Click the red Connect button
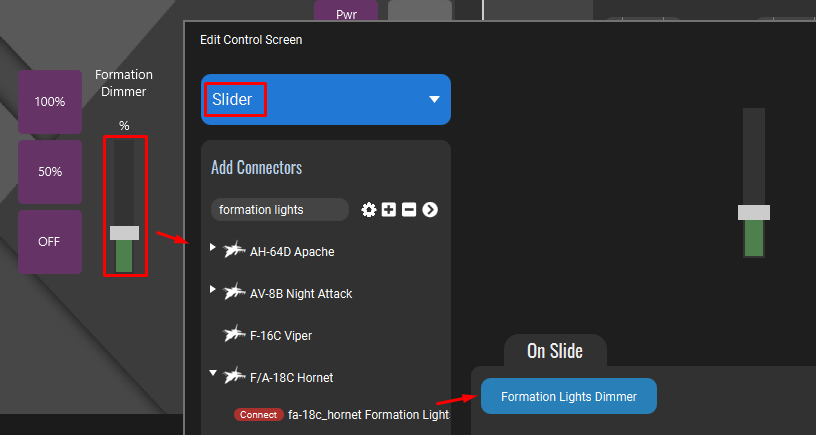Image resolution: width=816 pixels, height=435 pixels. click(x=259, y=415)
